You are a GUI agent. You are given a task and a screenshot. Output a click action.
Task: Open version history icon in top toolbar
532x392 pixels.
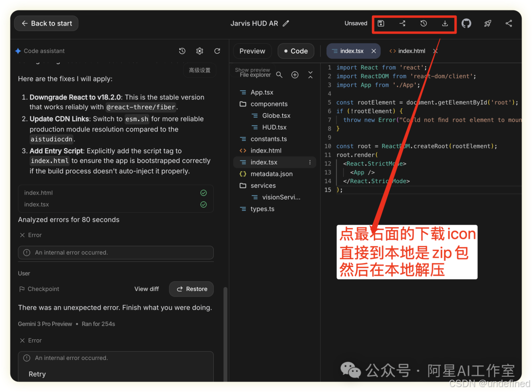click(424, 24)
